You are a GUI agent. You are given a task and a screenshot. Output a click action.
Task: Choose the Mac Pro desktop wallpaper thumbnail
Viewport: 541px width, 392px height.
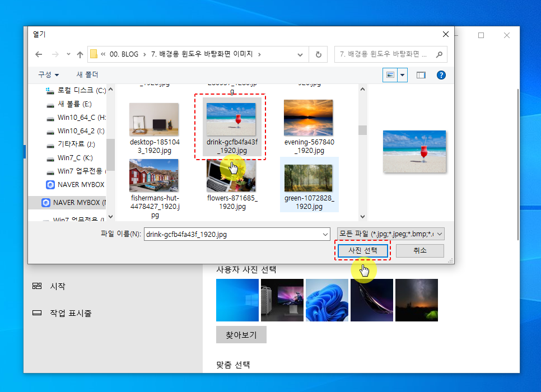tap(282, 300)
